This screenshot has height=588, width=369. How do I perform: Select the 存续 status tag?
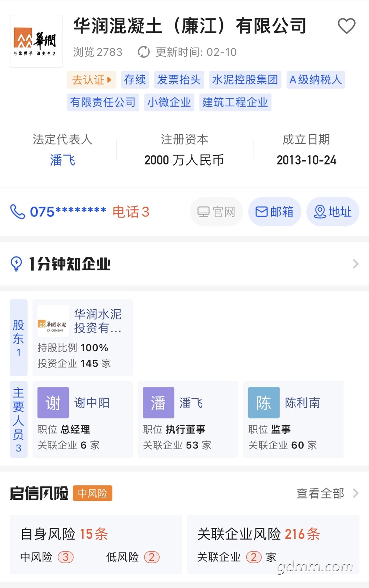point(135,80)
